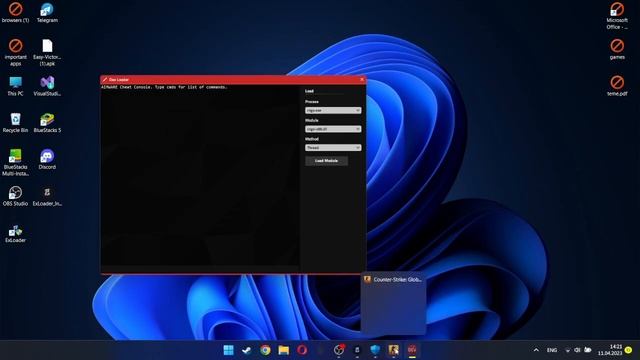
Task: Click the console command input bar
Action: click(x=200, y=269)
